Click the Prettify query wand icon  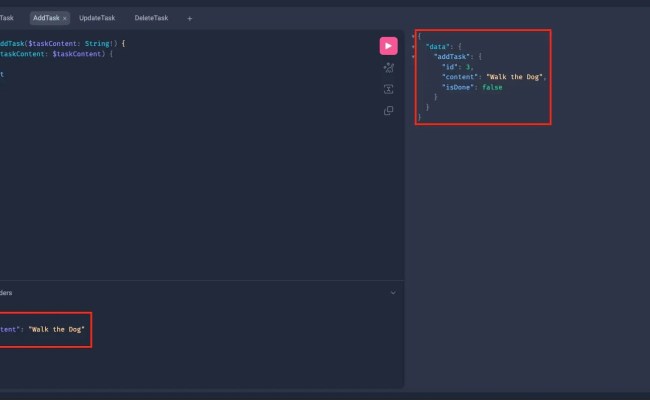click(388, 68)
